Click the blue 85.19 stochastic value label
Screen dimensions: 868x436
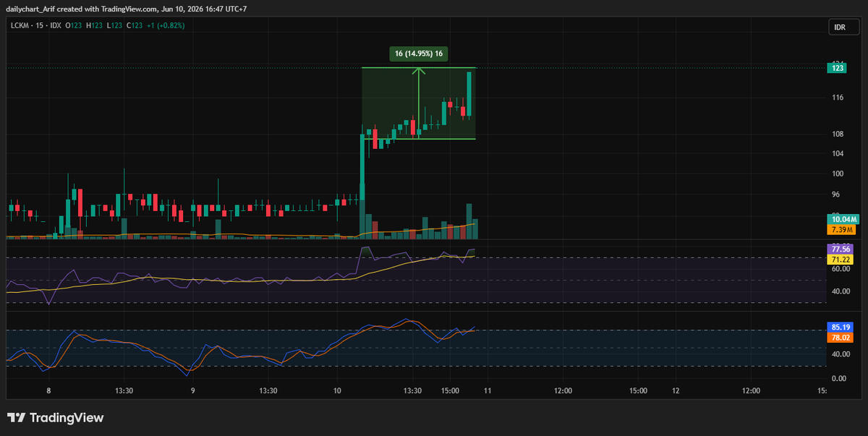841,326
